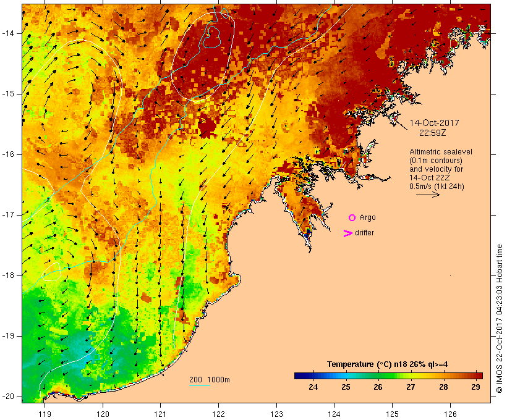Click the '0.5m/s (1kt 24h)' label
The image size is (507, 420).
pos(437,187)
